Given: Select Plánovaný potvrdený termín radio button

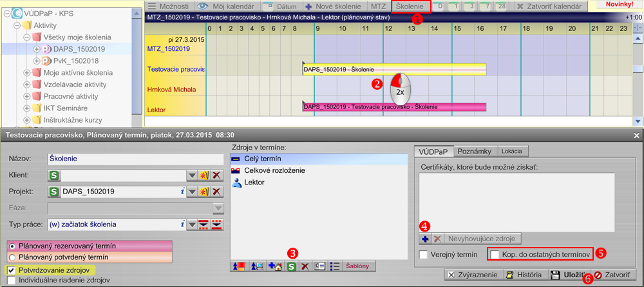Looking at the screenshot, I should click(13, 257).
